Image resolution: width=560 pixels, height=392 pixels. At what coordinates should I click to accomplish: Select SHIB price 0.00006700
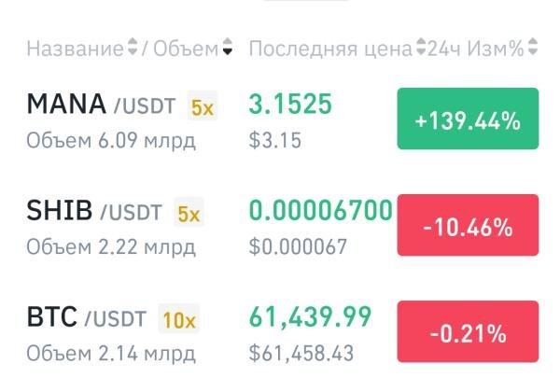tap(321, 210)
